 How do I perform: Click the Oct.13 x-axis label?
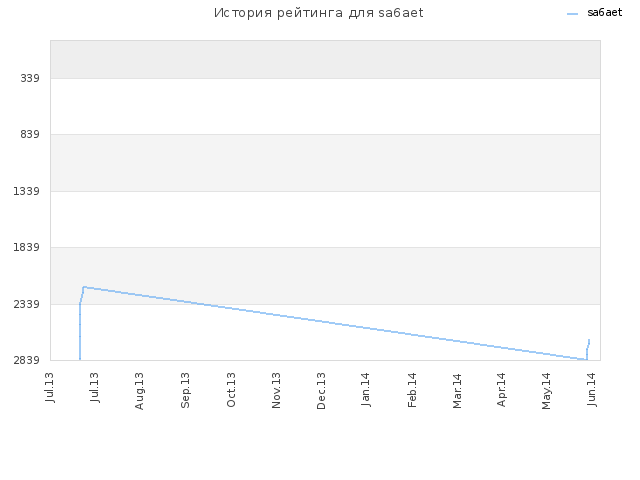[231, 390]
